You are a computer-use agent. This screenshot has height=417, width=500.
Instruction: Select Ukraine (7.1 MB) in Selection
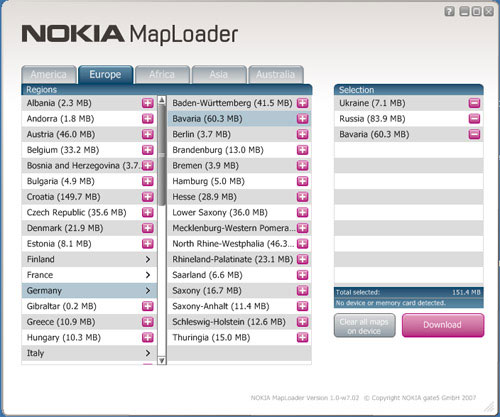coord(372,103)
